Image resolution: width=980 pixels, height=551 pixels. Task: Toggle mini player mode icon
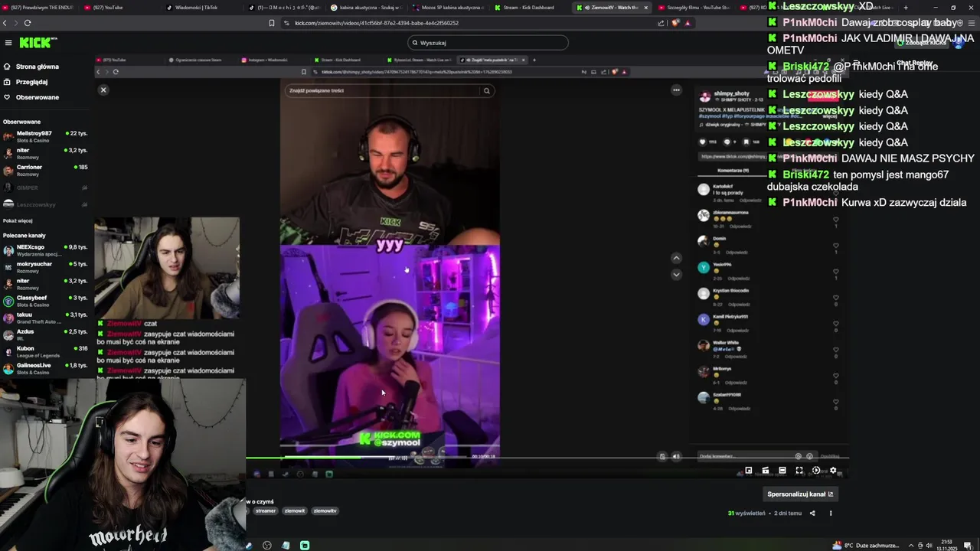click(x=749, y=471)
